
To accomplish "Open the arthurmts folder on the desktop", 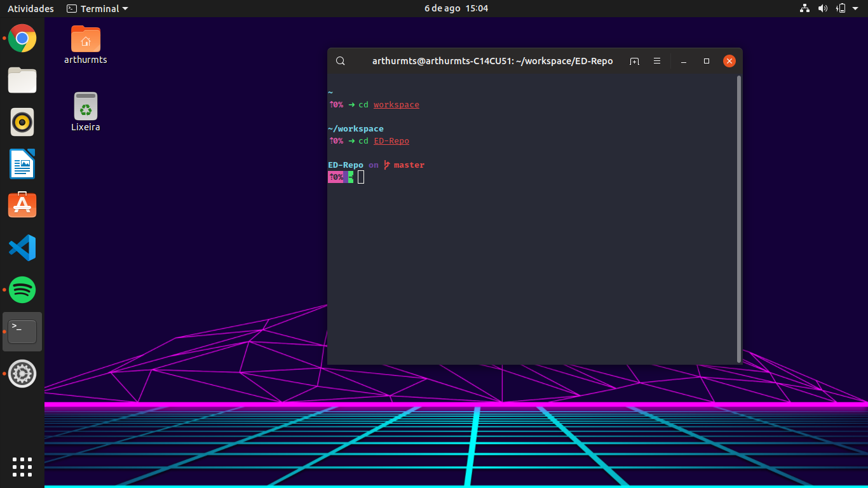I will tap(85, 38).
